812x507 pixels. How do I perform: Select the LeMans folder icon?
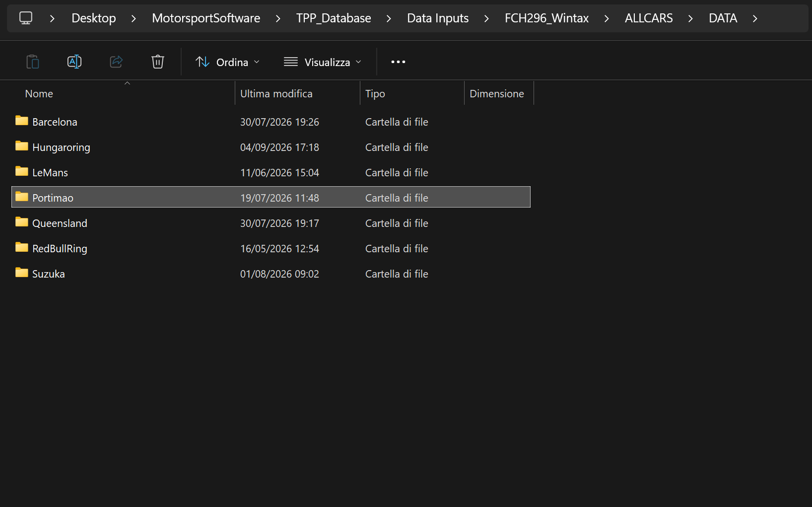22,171
